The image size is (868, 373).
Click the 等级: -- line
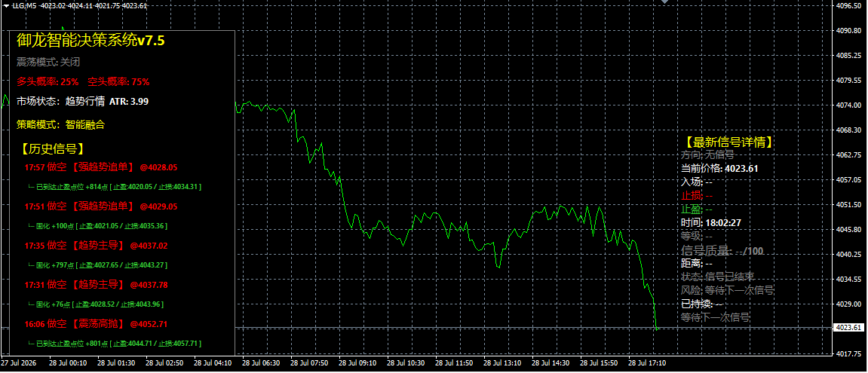[x=696, y=236]
